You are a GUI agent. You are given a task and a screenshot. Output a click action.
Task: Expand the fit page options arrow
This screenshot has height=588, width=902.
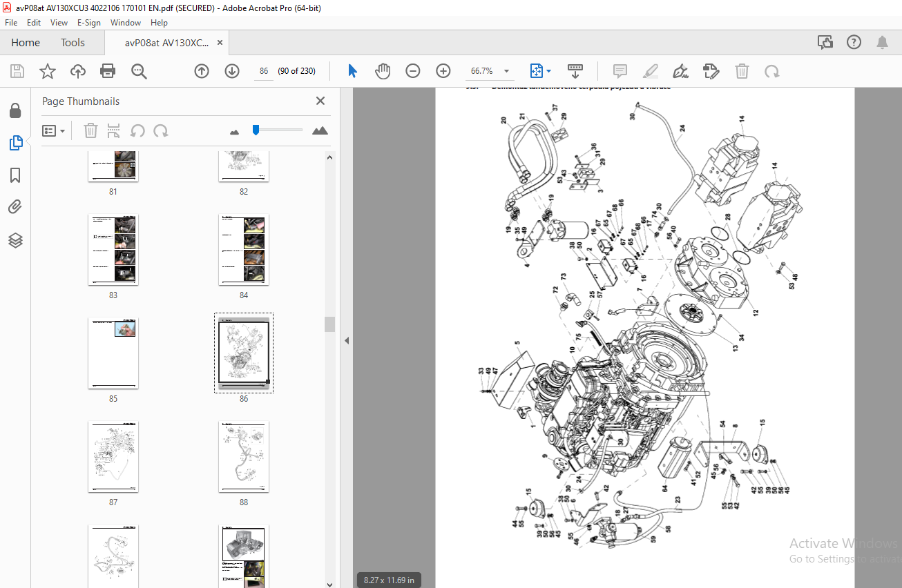(549, 71)
